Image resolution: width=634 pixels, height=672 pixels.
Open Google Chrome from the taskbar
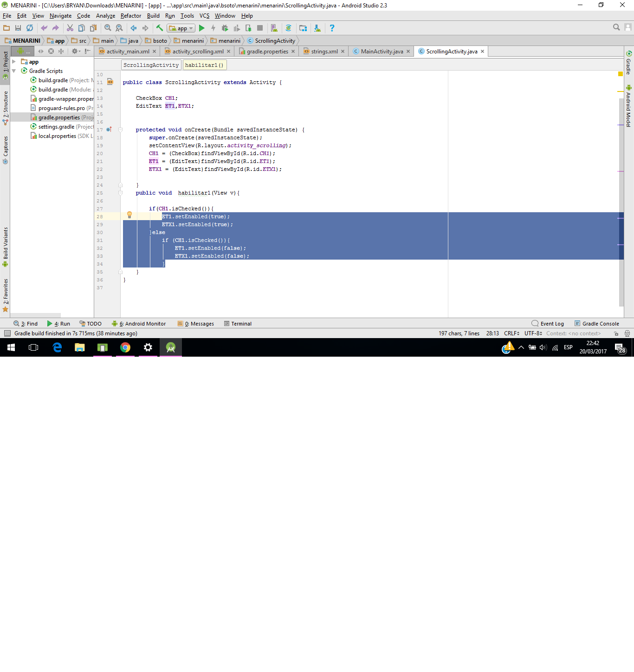pos(125,347)
